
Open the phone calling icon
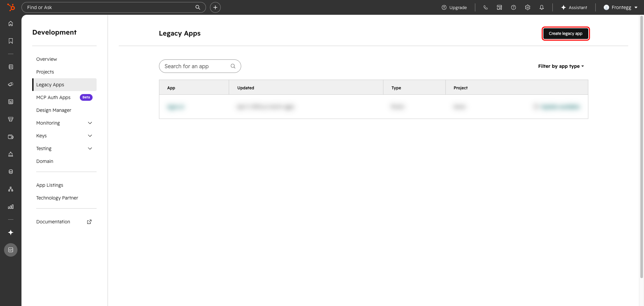(x=485, y=7)
